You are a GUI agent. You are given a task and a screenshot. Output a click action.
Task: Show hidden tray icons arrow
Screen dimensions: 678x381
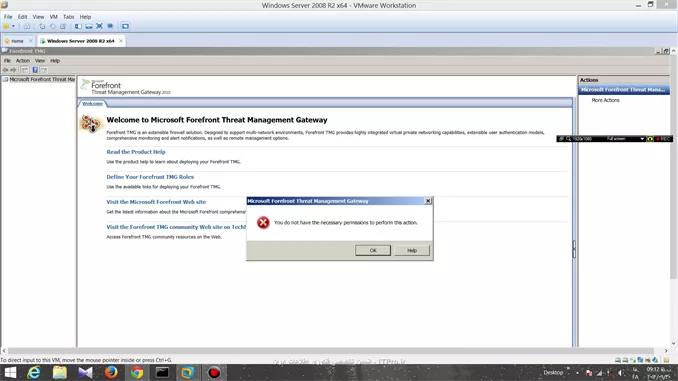point(577,373)
